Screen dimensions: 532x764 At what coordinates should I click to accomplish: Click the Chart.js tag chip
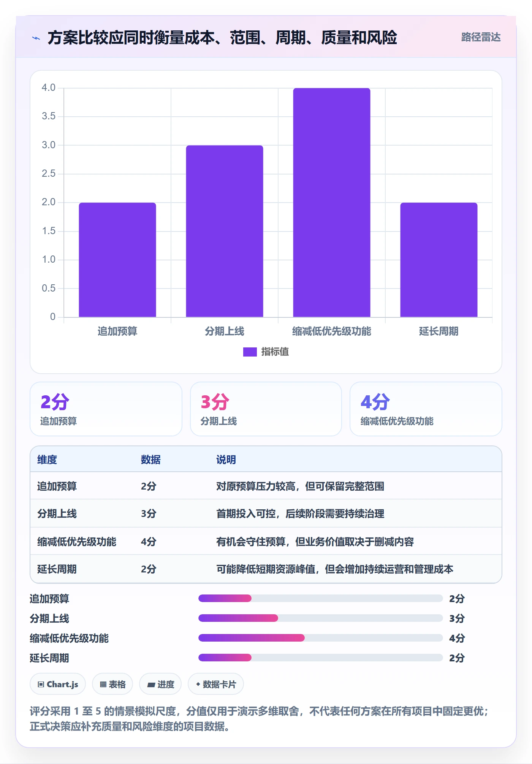tap(58, 684)
